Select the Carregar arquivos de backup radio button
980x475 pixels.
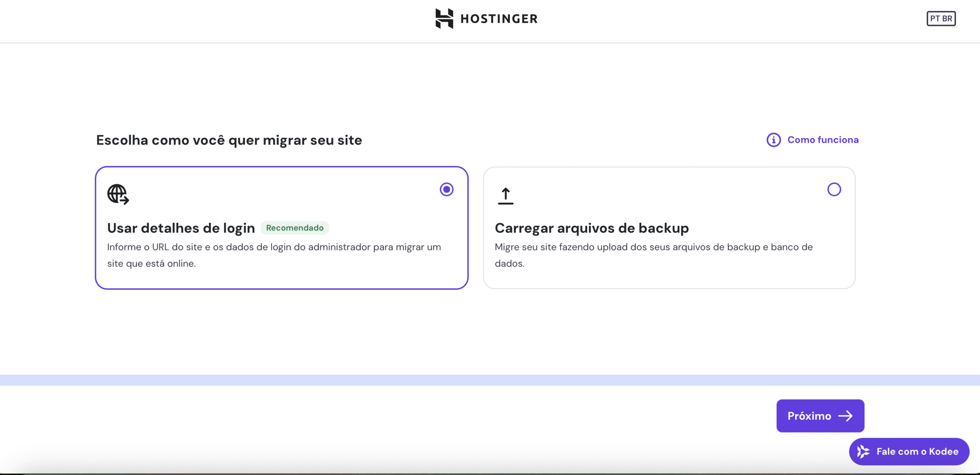[x=834, y=189]
